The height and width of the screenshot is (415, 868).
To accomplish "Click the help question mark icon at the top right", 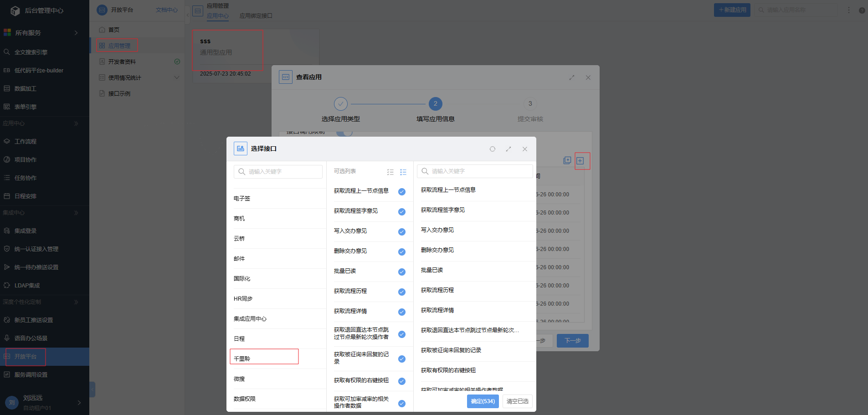I will pos(862,10).
